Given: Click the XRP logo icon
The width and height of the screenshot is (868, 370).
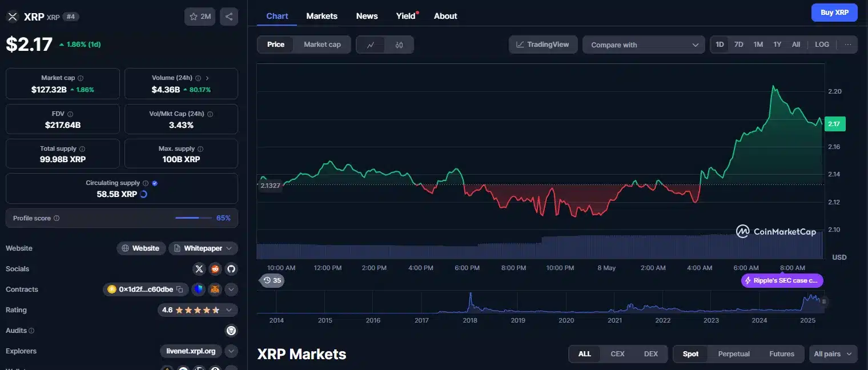Looking at the screenshot, I should (x=13, y=17).
